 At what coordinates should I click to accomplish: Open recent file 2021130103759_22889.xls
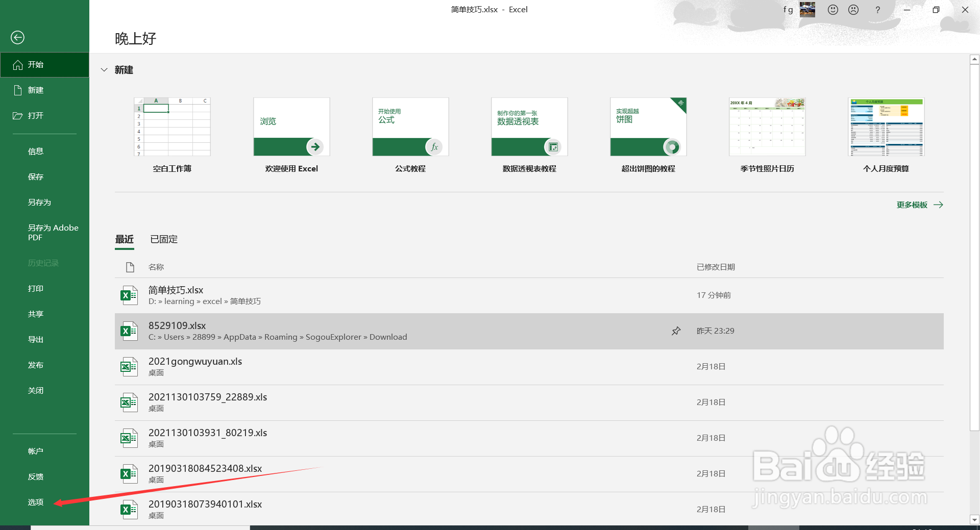(x=529, y=402)
